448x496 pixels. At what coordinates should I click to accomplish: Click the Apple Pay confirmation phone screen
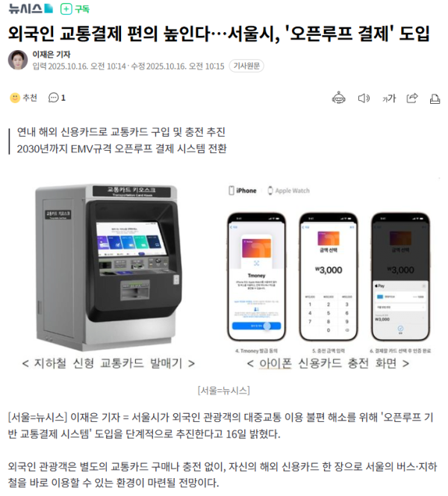click(x=400, y=277)
